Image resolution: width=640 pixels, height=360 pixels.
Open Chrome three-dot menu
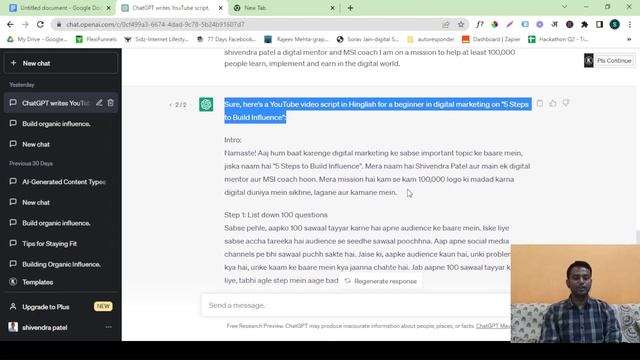[630, 24]
